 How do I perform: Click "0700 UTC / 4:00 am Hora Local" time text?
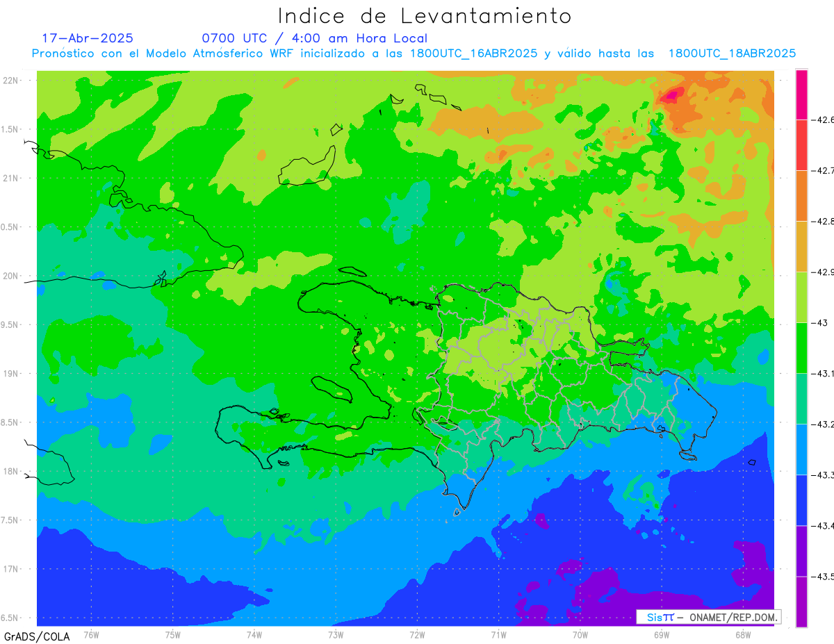(x=314, y=38)
